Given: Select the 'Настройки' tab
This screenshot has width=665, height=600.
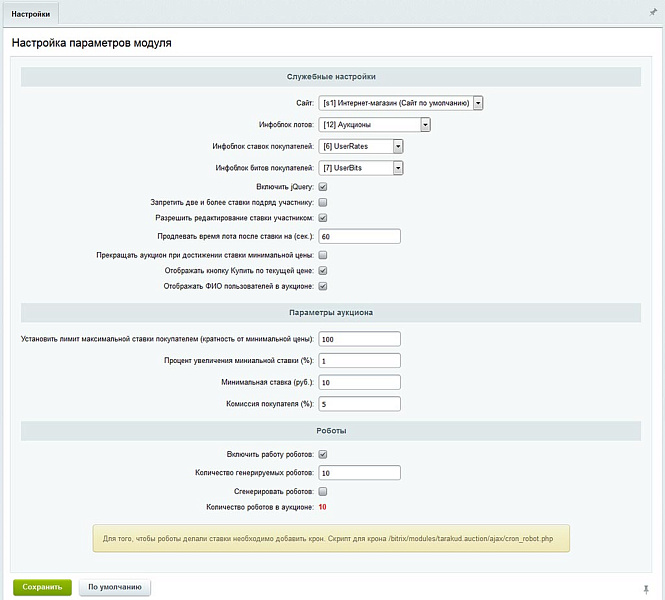Looking at the screenshot, I should (30, 13).
